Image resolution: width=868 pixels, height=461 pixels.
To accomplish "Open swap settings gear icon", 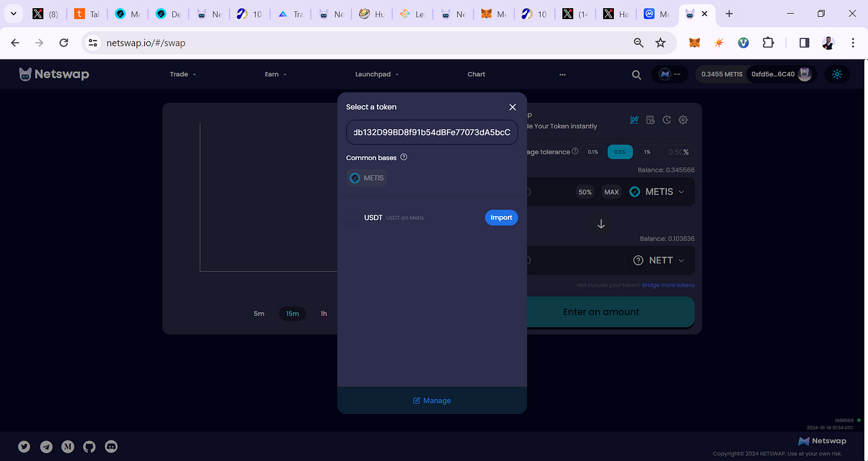I will (683, 120).
